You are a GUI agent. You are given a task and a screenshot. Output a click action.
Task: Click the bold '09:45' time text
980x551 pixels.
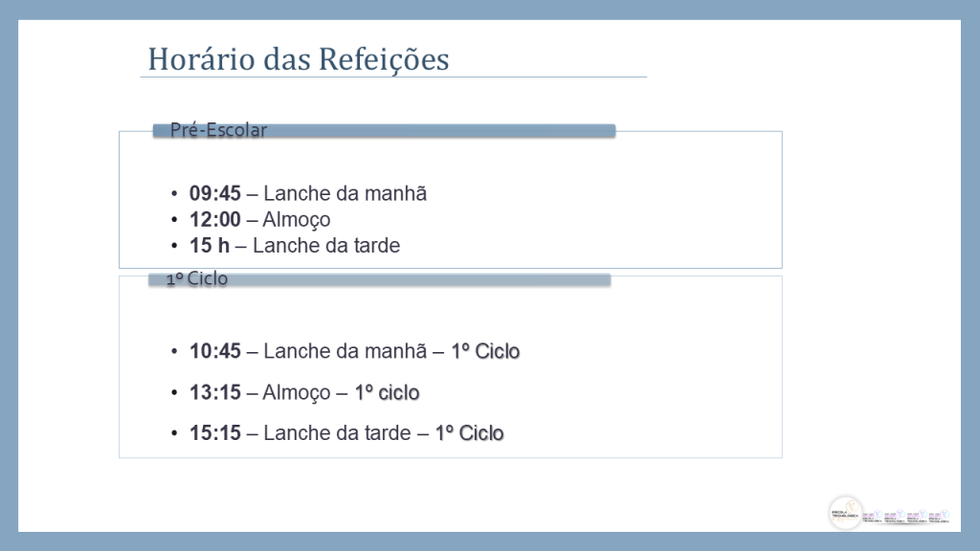(x=215, y=193)
